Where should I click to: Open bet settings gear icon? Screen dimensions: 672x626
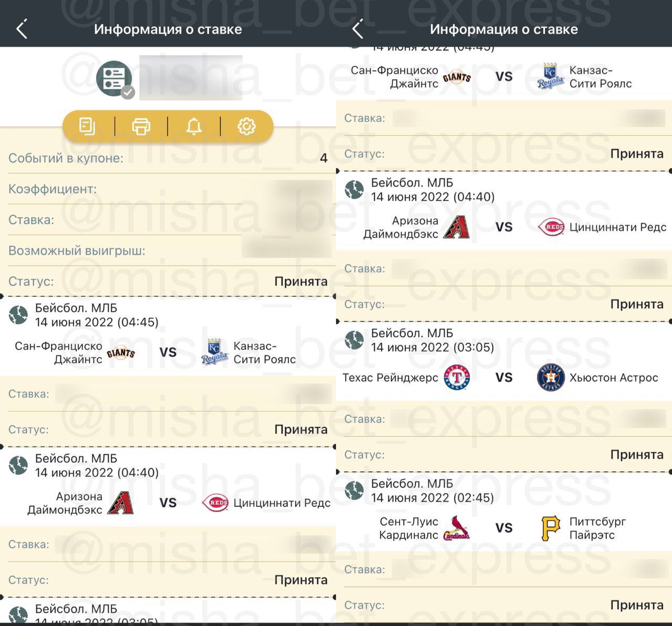[247, 126]
